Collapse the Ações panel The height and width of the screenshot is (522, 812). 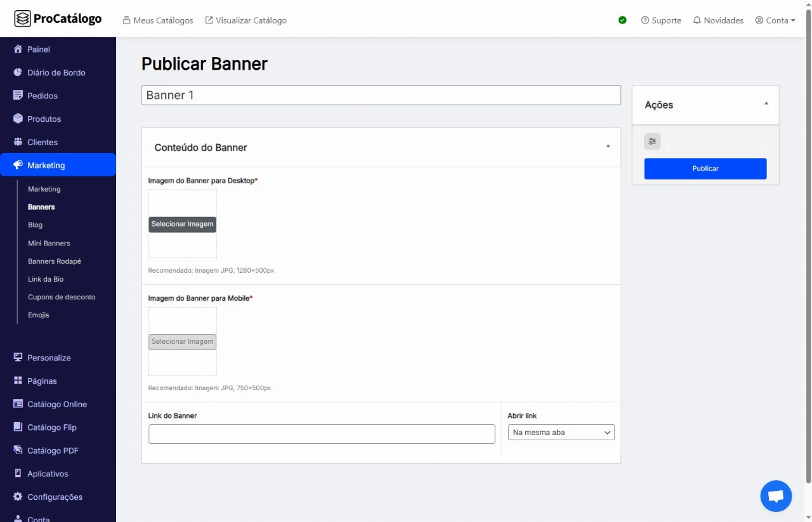pyautogui.click(x=766, y=103)
